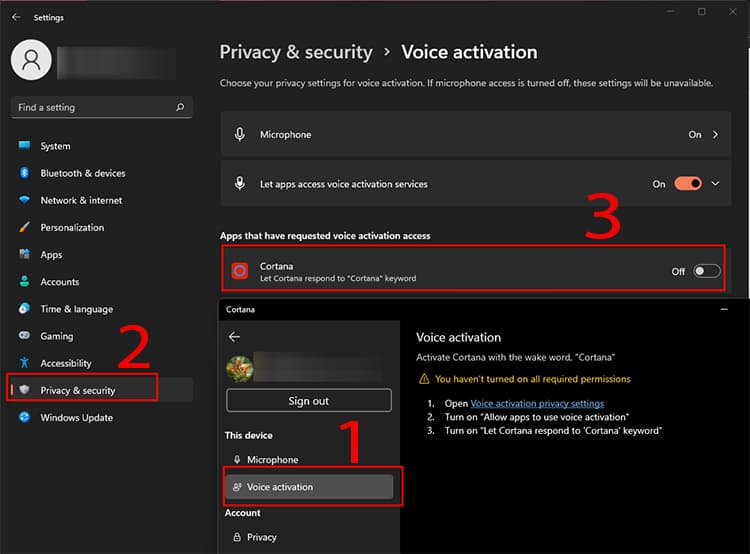Click the user profile avatar in Settings

(x=31, y=60)
